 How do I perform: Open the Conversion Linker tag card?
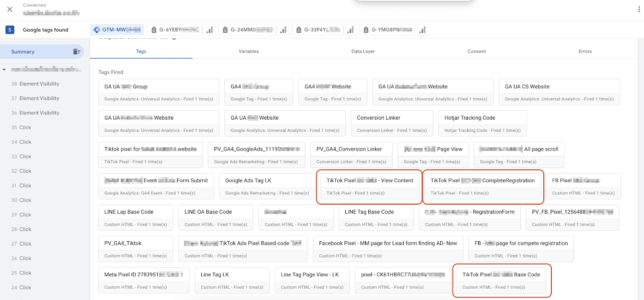coord(392,124)
